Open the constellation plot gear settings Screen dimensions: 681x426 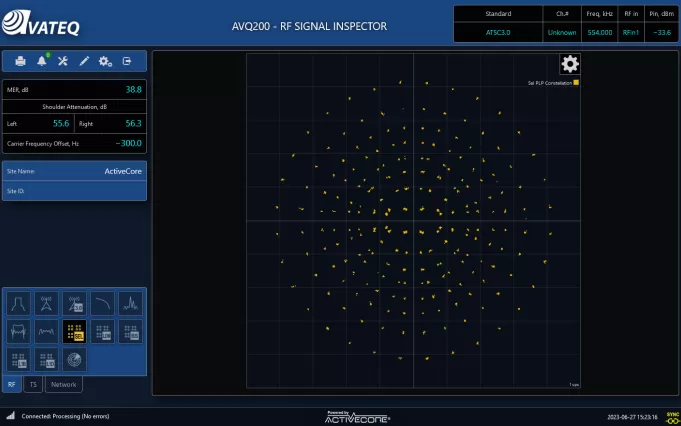pos(570,65)
